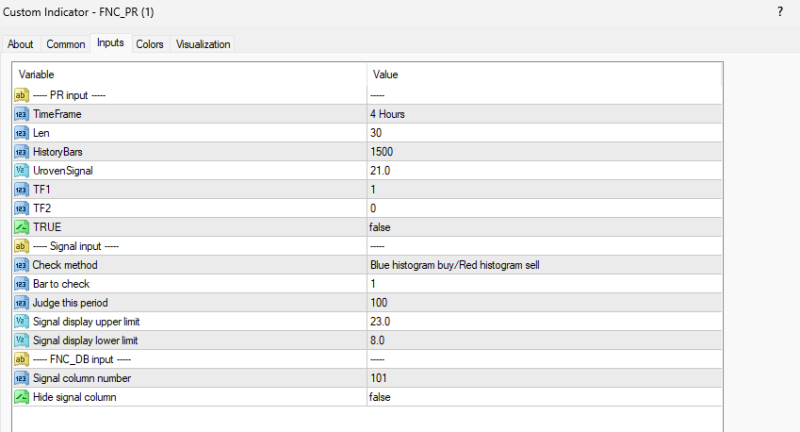This screenshot has width=800, height=432.
Task: Toggle the Hide signal column false value
Action: click(x=382, y=397)
